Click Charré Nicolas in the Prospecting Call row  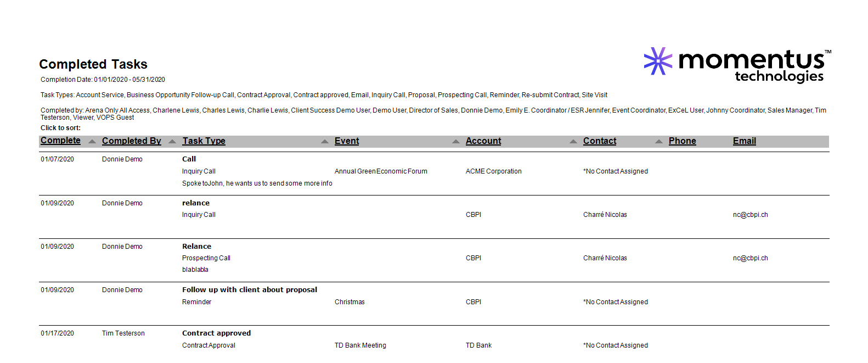point(605,258)
